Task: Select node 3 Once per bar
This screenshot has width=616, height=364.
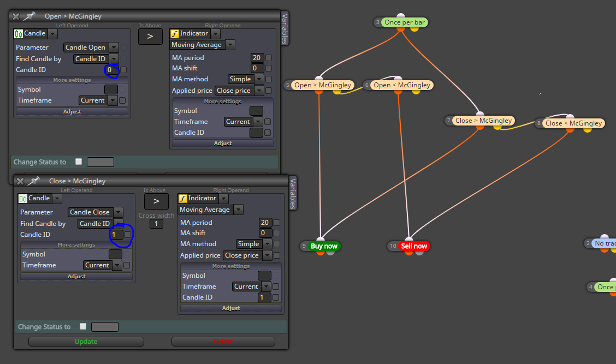Action: (x=404, y=22)
